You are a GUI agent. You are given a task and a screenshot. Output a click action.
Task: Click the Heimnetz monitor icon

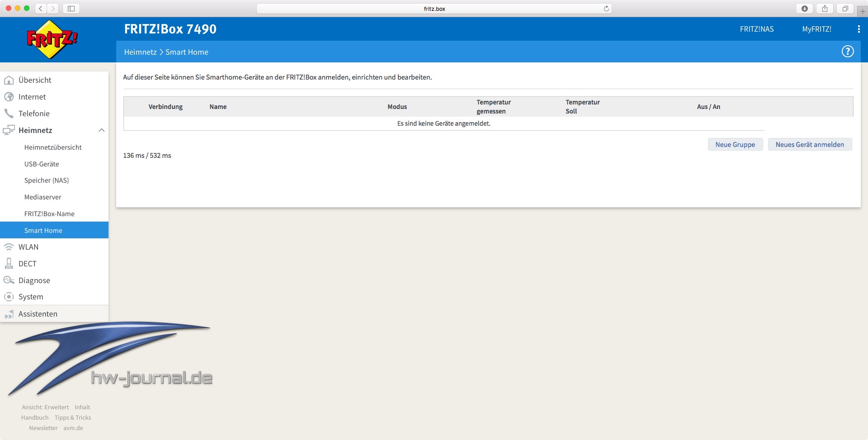click(9, 130)
